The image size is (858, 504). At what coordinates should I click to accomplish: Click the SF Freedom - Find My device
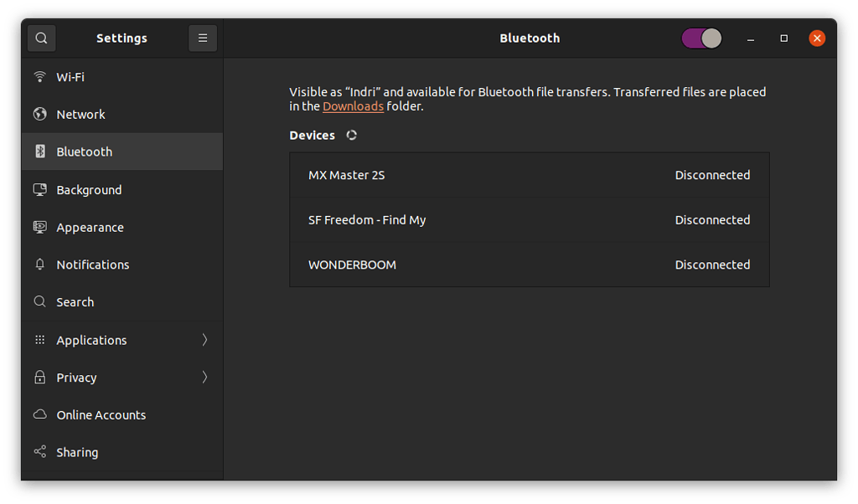(x=529, y=219)
